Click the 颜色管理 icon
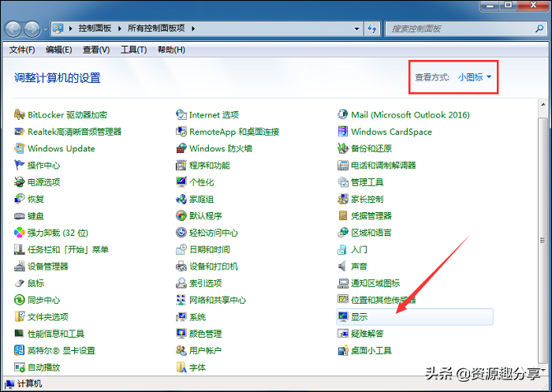This screenshot has height=392, width=552. [x=181, y=334]
